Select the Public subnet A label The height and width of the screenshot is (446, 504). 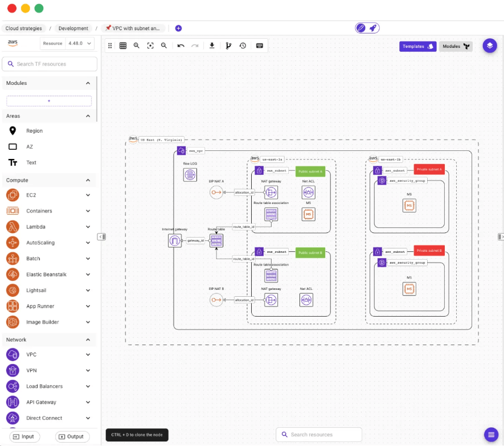pos(310,171)
